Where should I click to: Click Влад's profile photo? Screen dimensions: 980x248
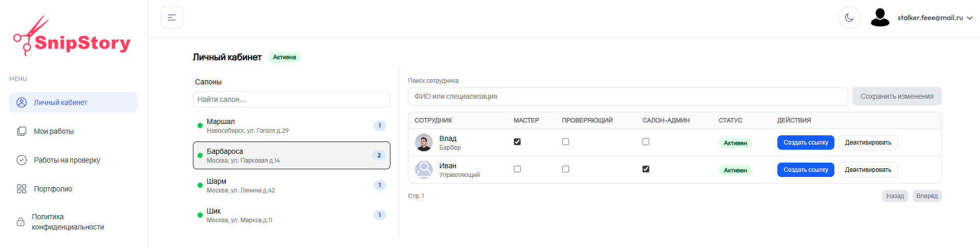(424, 143)
